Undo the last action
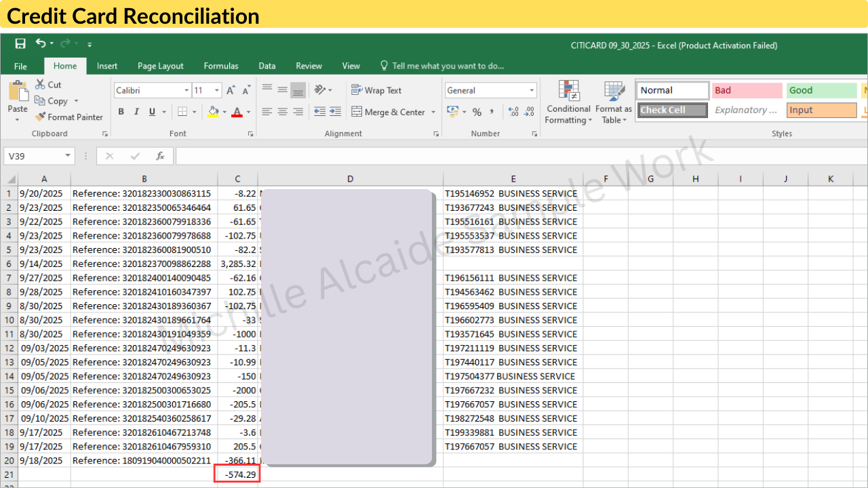Screen dimensions: 868x488 tap(41, 44)
